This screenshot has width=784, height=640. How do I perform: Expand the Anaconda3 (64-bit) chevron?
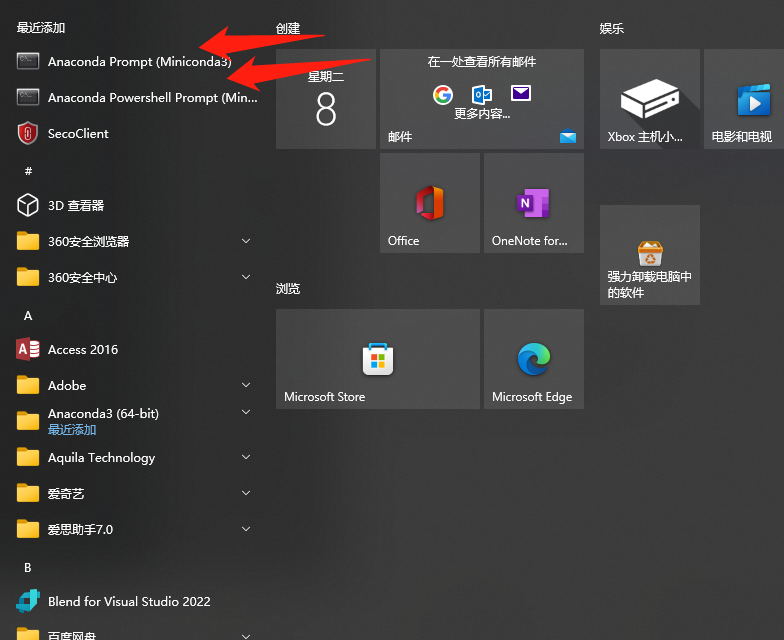(x=246, y=412)
